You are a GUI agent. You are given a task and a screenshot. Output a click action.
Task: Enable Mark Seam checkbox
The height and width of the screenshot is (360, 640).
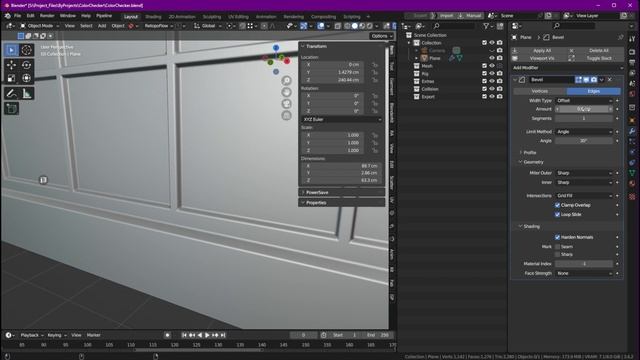click(x=557, y=247)
